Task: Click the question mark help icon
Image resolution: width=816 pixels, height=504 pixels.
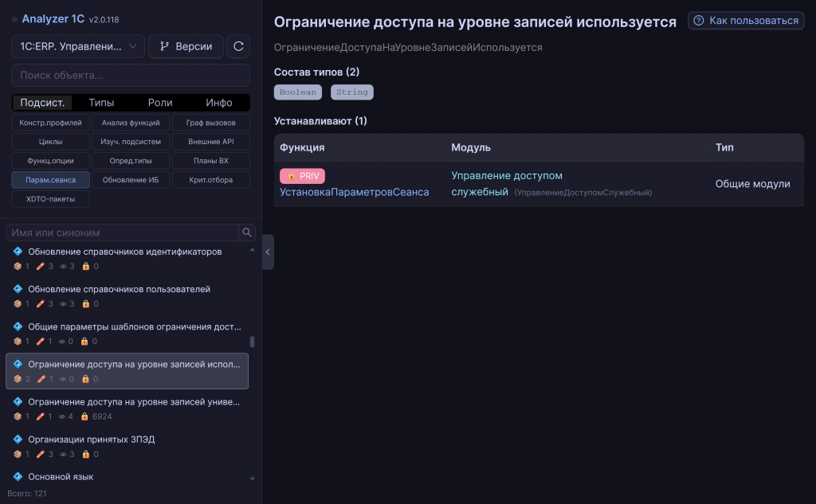Action: pos(699,20)
